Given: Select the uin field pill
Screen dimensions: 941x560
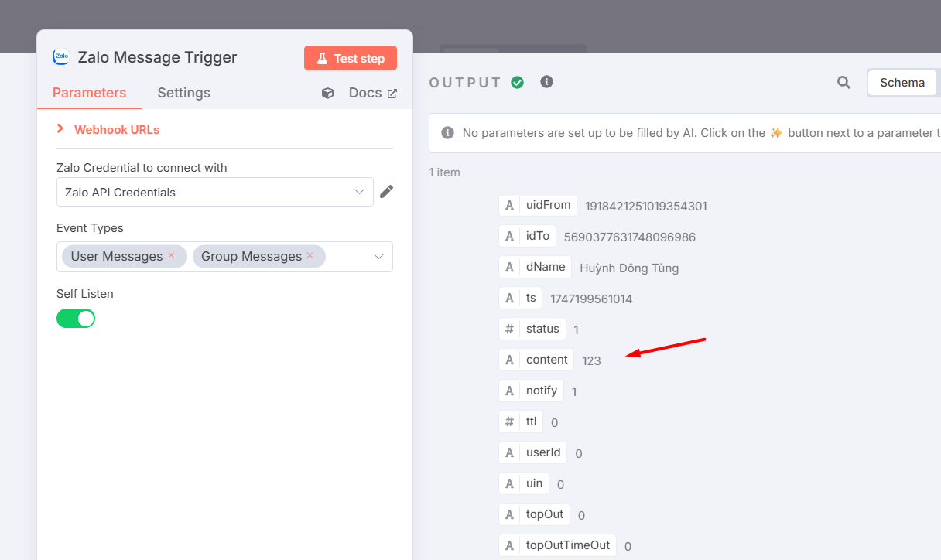Looking at the screenshot, I should coord(524,483).
